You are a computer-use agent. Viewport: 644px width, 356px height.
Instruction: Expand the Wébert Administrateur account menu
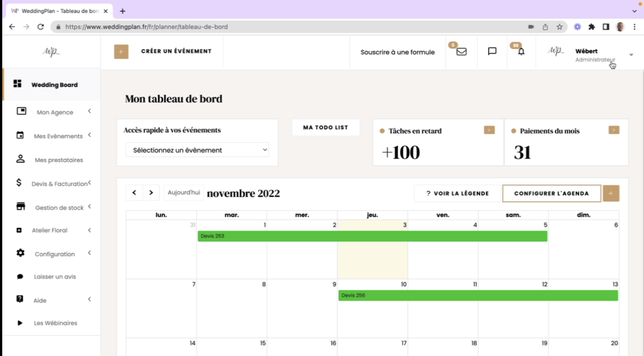tap(631, 55)
